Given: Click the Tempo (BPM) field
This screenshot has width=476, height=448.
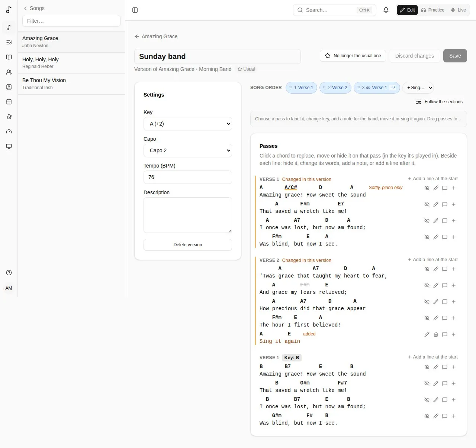Looking at the screenshot, I should pyautogui.click(x=188, y=177).
